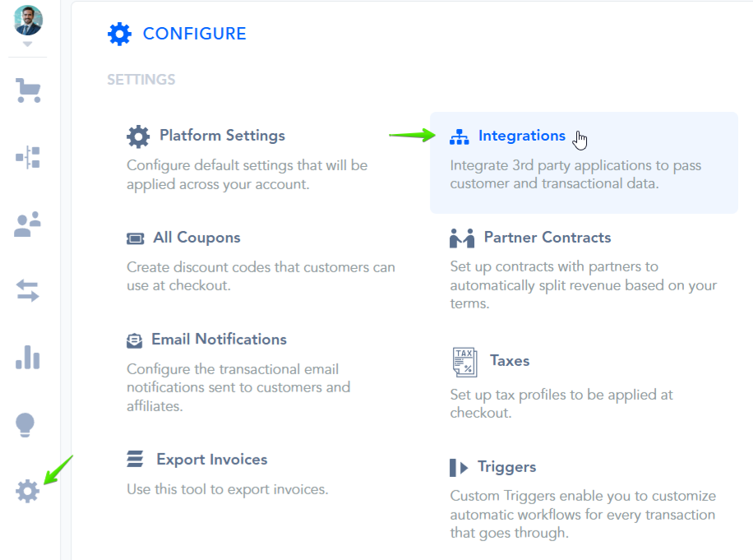Click the Platform Settings gear icon
Screen dimensions: 753x560
[138, 137]
